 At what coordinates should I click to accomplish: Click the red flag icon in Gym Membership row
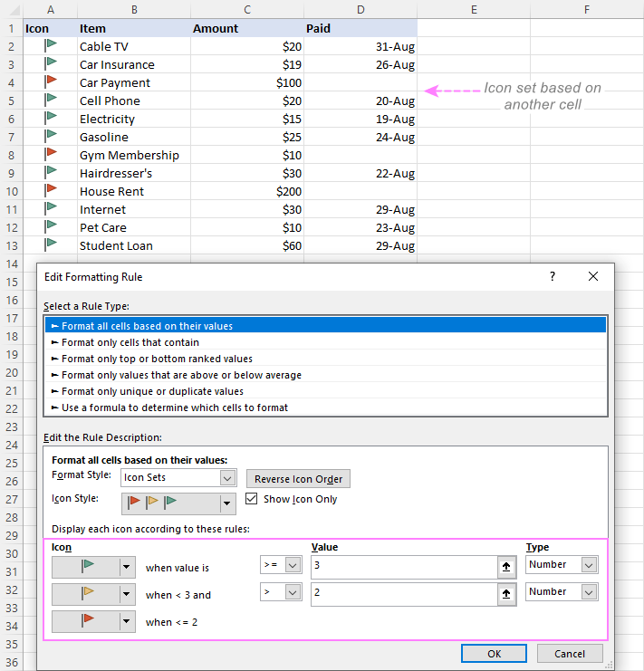click(51, 153)
